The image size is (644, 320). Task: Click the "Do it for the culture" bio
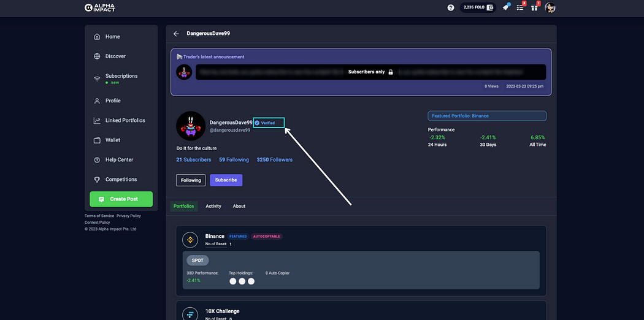click(197, 148)
